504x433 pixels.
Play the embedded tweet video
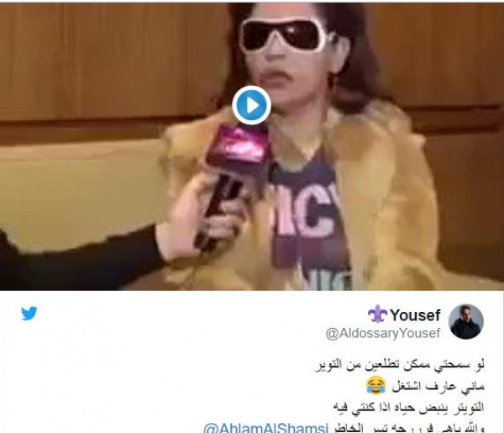pos(251,105)
